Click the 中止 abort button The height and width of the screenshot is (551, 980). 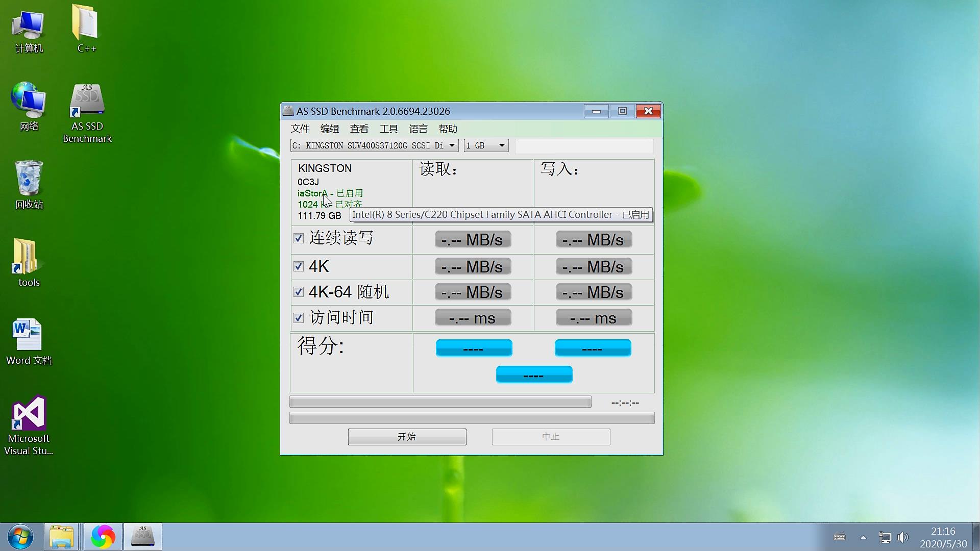pyautogui.click(x=550, y=437)
